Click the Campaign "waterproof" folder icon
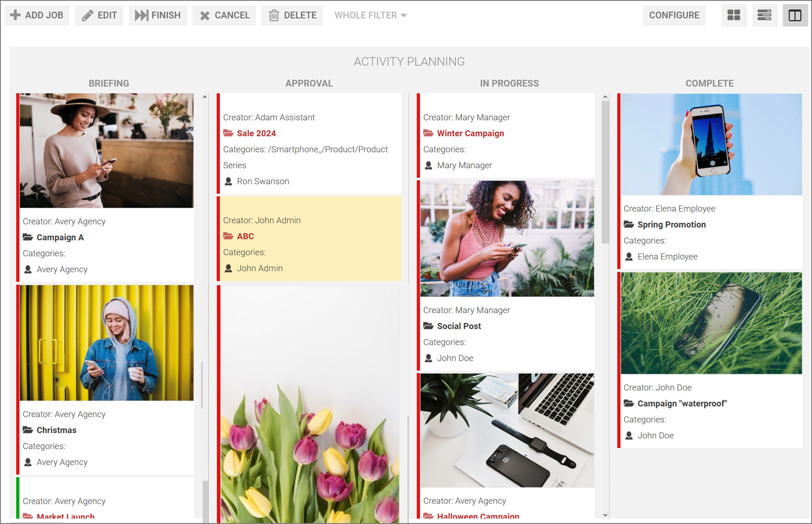 coord(629,403)
